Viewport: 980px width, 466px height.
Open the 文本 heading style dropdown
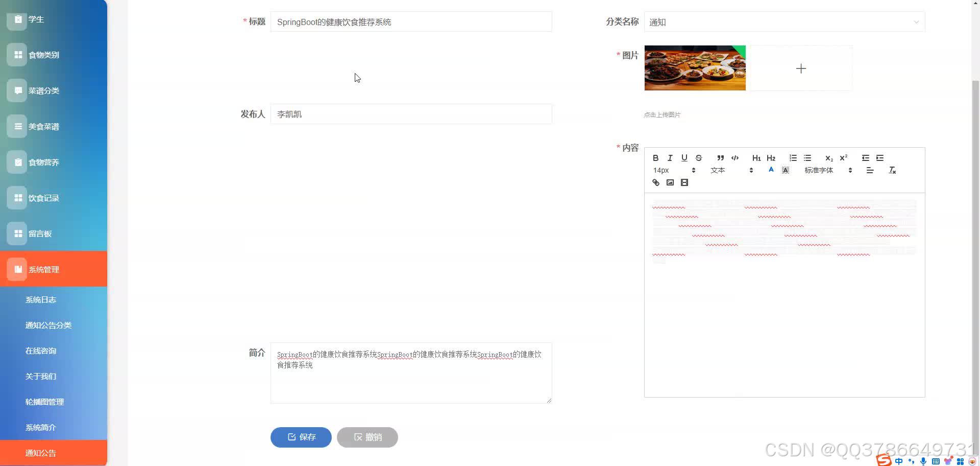731,170
